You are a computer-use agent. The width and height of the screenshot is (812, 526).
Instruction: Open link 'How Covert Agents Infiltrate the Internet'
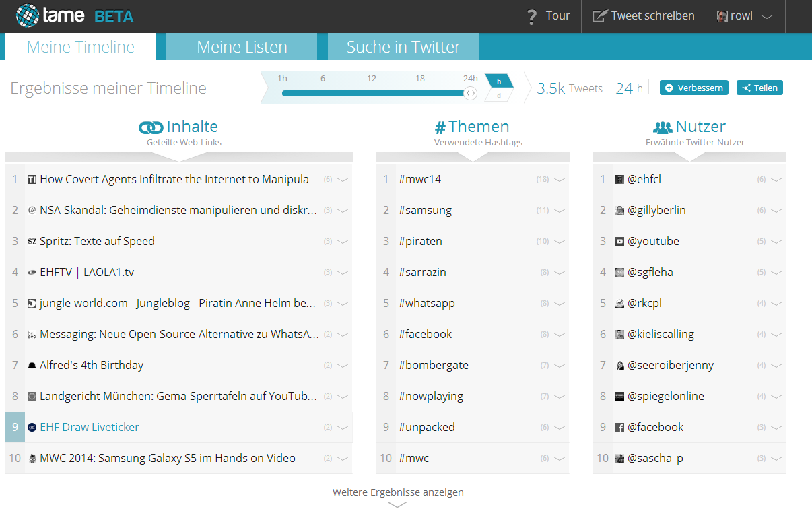(x=179, y=179)
